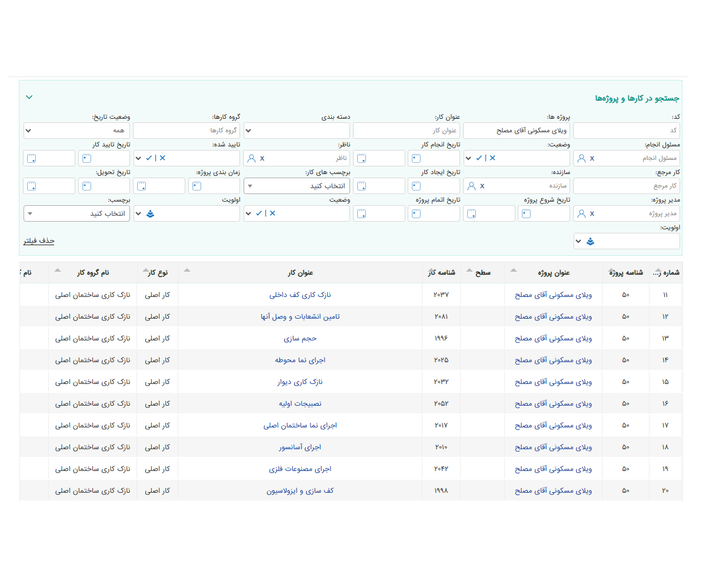Open the calendar icon under تاریخ تحویل label
The width and height of the screenshot is (706, 588).
(87, 186)
